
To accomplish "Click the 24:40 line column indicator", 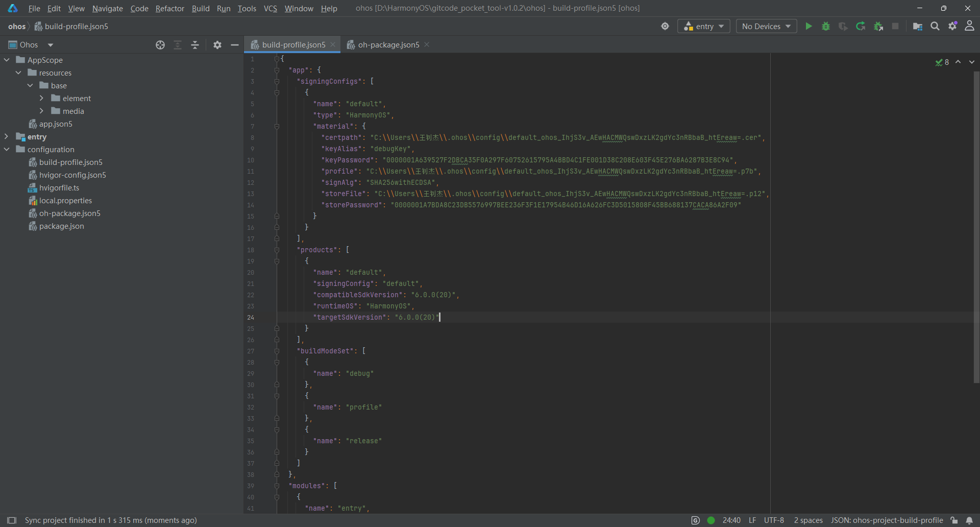I will [x=731, y=520].
